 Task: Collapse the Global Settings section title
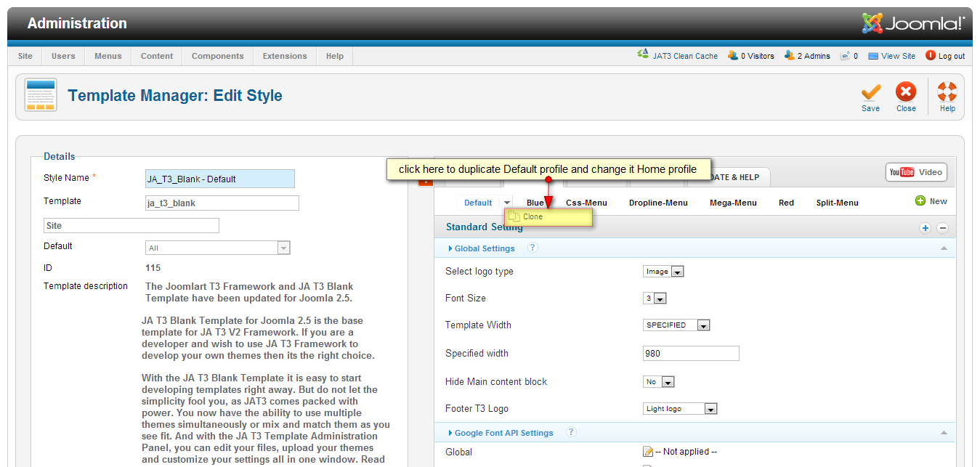pos(485,248)
